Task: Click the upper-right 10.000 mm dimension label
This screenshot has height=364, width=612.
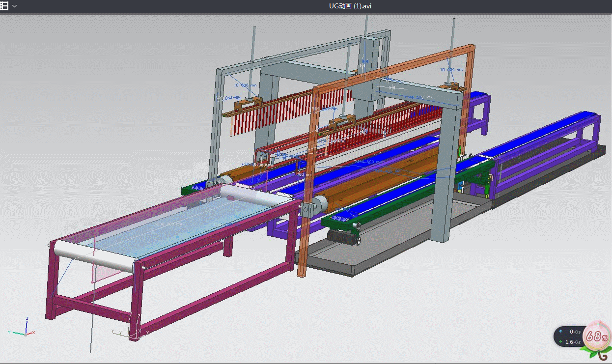Action: click(x=451, y=70)
